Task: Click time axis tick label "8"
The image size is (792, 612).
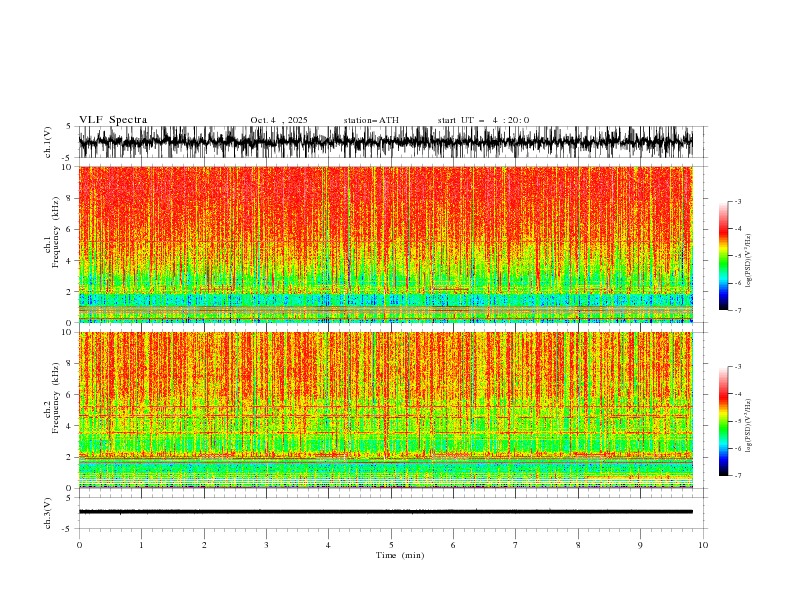Action: click(578, 545)
